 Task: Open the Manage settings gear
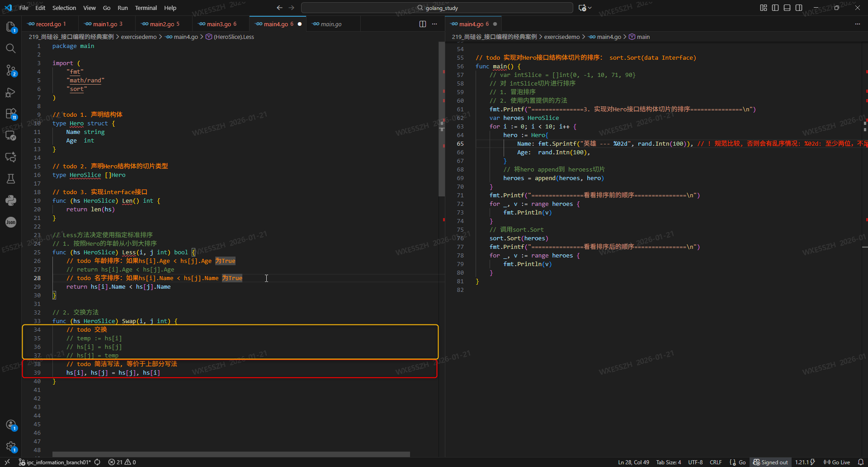pyautogui.click(x=11, y=447)
